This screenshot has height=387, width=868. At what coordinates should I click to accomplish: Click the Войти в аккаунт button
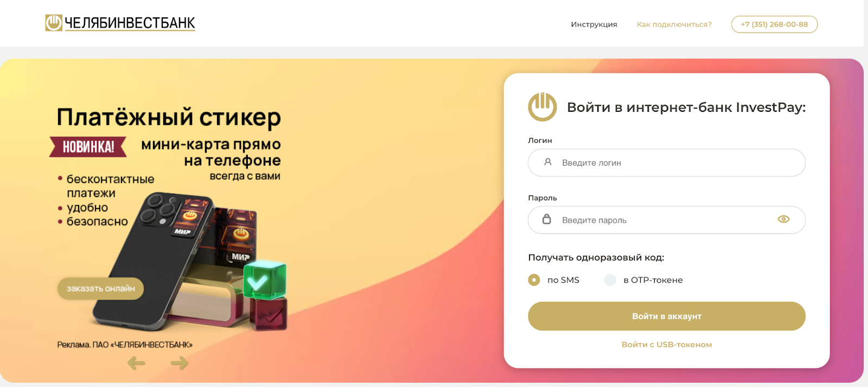(x=667, y=316)
